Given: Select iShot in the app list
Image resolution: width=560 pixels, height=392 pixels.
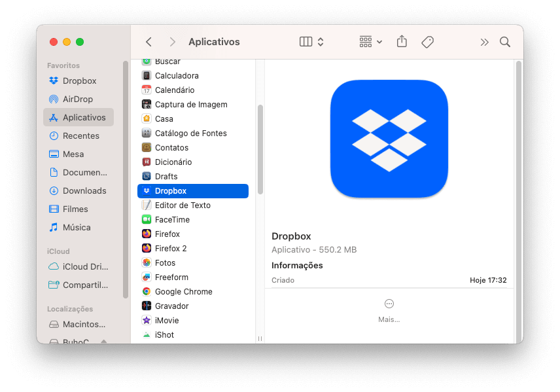Looking at the screenshot, I should tap(193, 335).
